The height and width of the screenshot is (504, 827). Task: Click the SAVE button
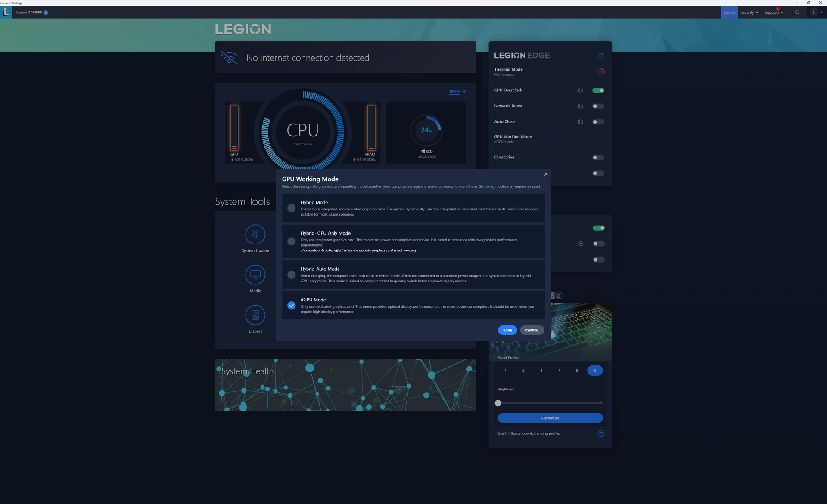point(507,330)
